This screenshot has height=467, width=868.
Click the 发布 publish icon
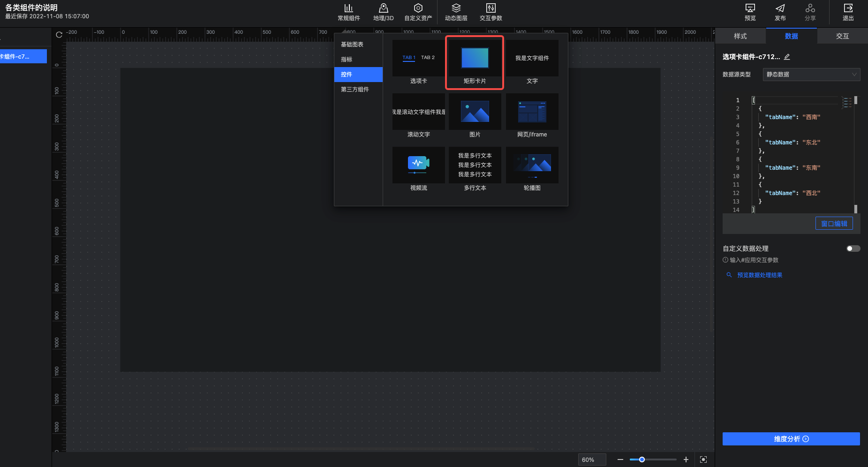pyautogui.click(x=780, y=12)
